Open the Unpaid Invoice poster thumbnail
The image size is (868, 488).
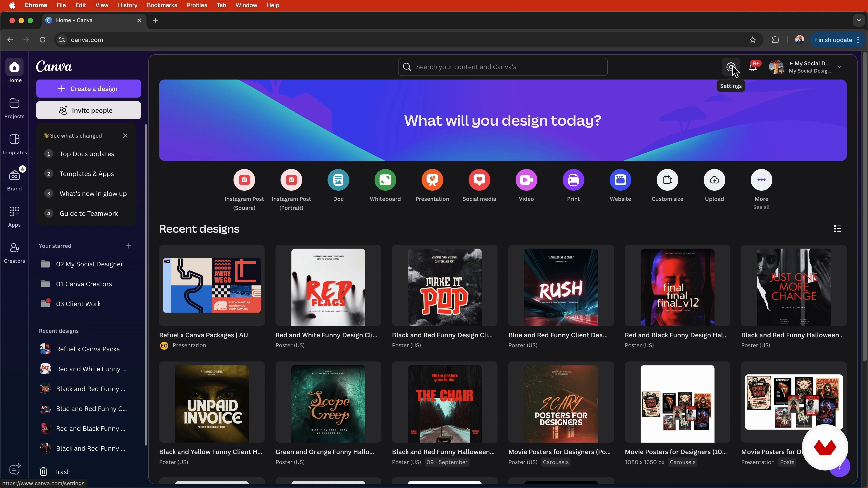point(212,402)
